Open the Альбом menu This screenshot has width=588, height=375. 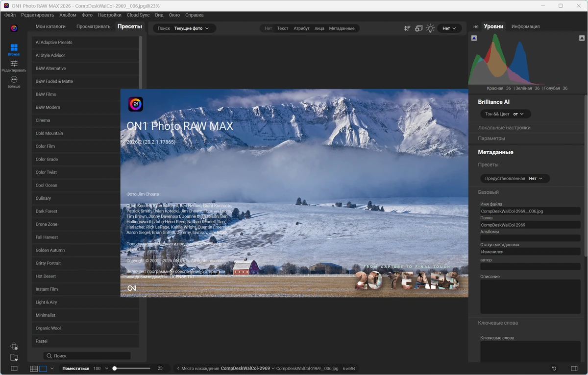click(x=68, y=15)
